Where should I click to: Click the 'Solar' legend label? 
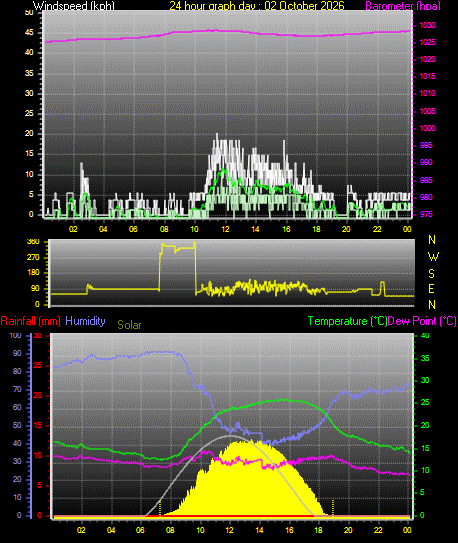(x=129, y=325)
